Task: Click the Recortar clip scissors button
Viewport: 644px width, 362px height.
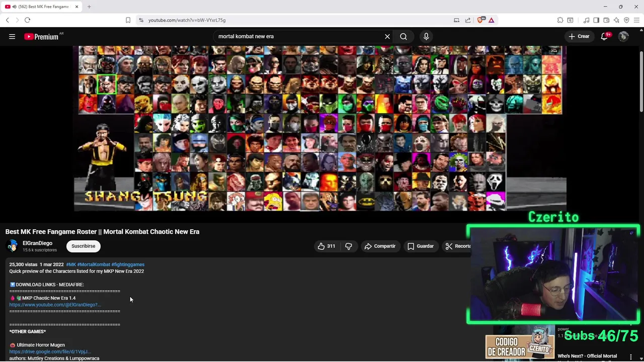Action: click(457, 246)
